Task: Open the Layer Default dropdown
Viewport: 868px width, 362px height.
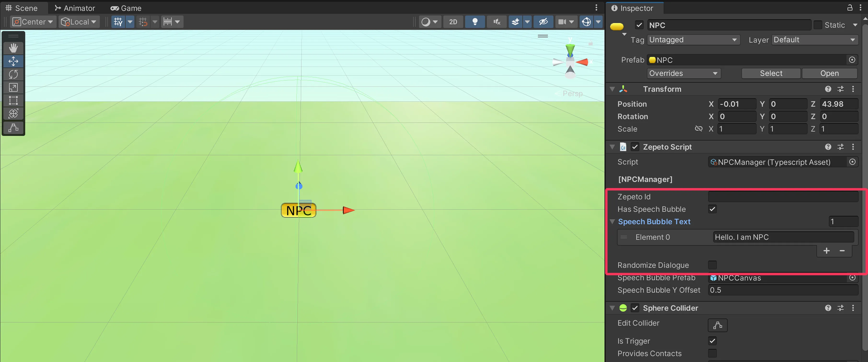Action: tap(814, 40)
